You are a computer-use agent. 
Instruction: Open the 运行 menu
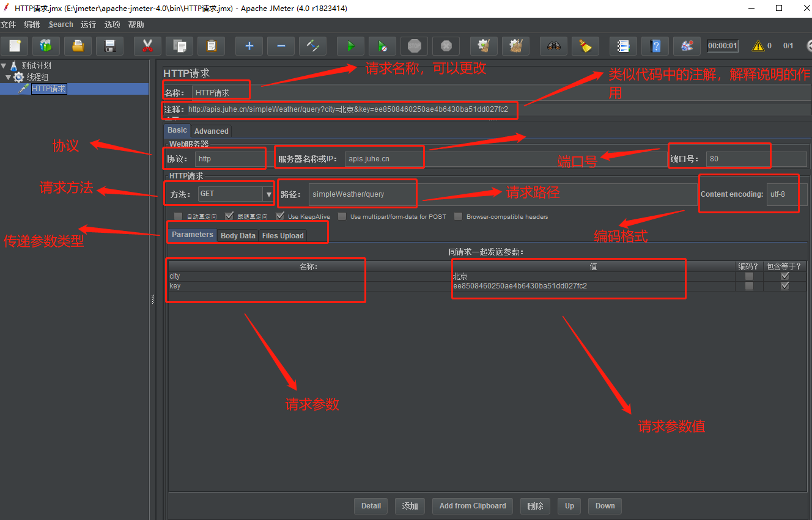89,24
